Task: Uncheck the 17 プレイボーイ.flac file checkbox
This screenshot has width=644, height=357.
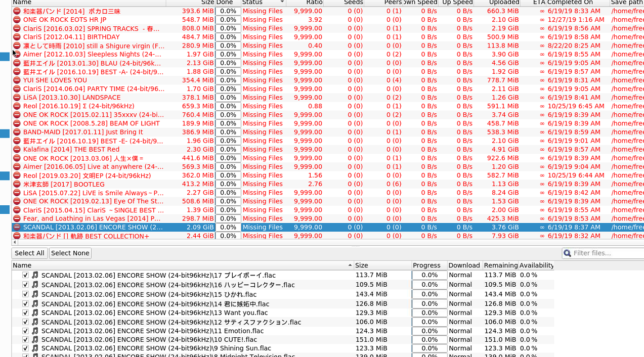Action: (25, 275)
